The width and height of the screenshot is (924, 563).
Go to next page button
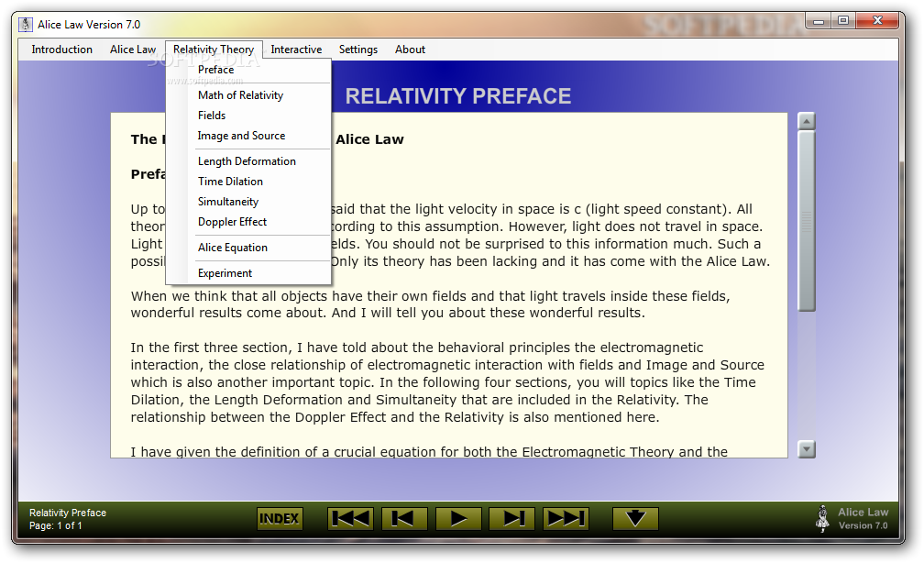click(511, 518)
